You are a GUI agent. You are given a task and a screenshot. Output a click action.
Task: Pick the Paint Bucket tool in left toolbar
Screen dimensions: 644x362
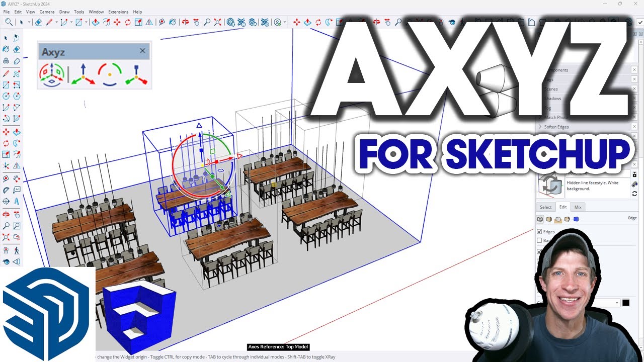click(6, 49)
